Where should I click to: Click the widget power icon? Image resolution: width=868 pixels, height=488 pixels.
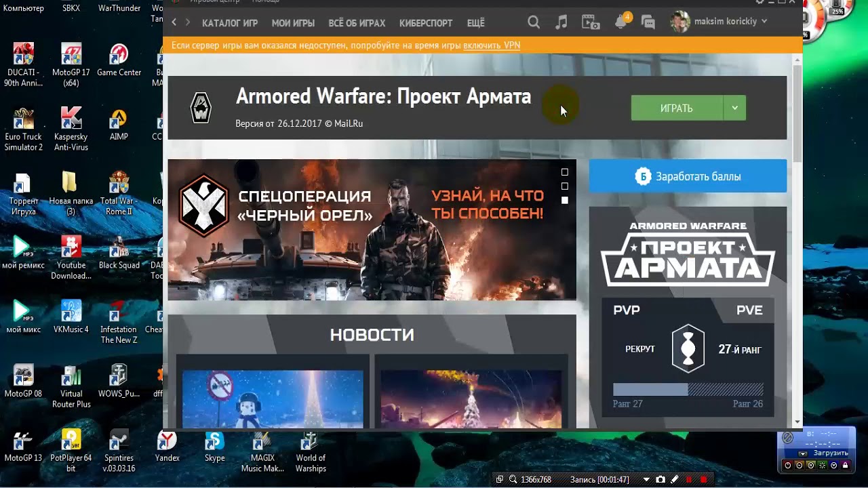[x=787, y=465]
